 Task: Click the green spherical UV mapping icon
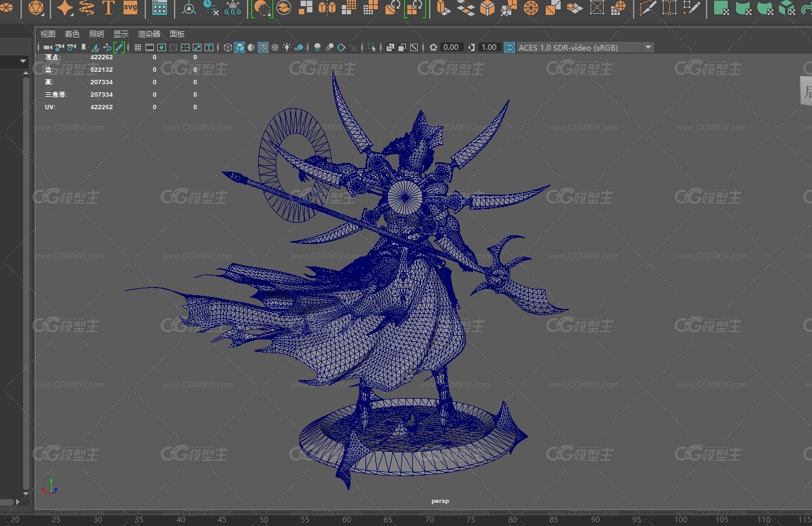765,7
